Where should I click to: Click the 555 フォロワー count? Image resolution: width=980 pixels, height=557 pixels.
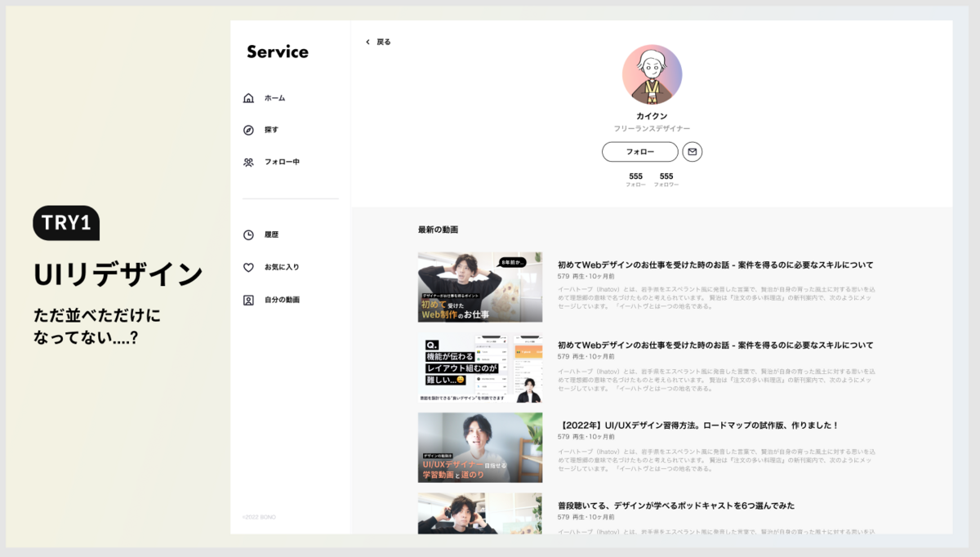coord(666,180)
